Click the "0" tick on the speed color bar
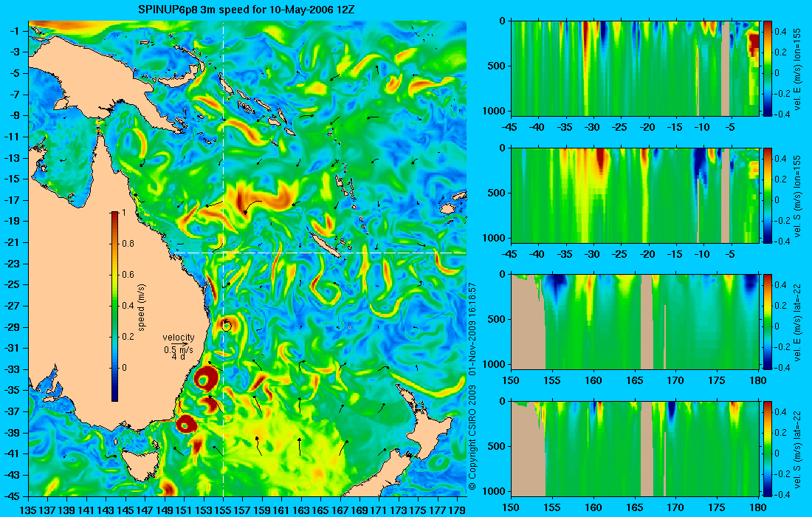This screenshot has width=812, height=517. click(124, 368)
